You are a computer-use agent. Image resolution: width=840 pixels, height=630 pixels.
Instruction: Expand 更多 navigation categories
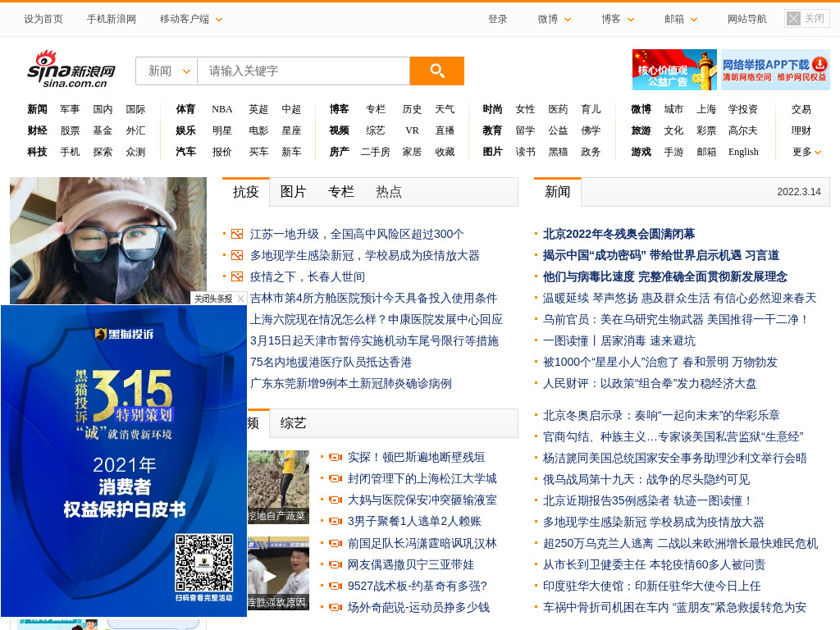pyautogui.click(x=806, y=152)
